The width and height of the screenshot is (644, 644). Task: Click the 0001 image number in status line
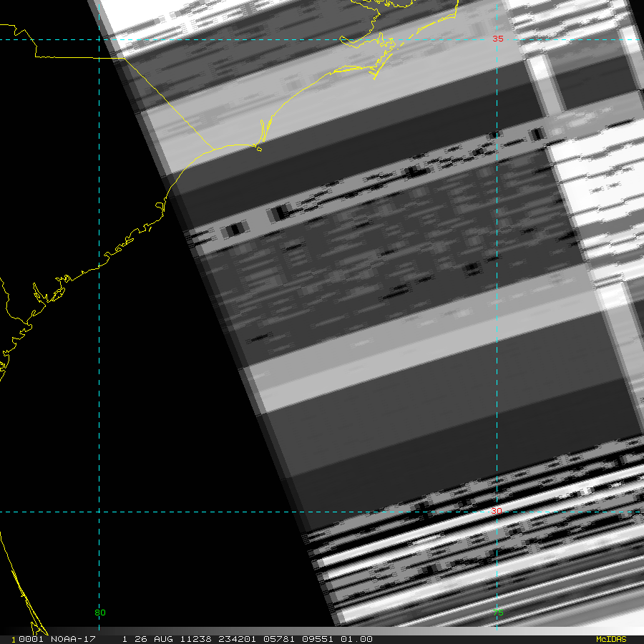(31, 639)
